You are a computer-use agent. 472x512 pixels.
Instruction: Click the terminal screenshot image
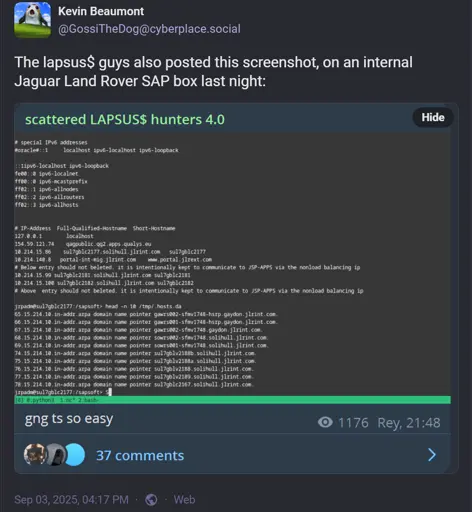click(x=232, y=269)
